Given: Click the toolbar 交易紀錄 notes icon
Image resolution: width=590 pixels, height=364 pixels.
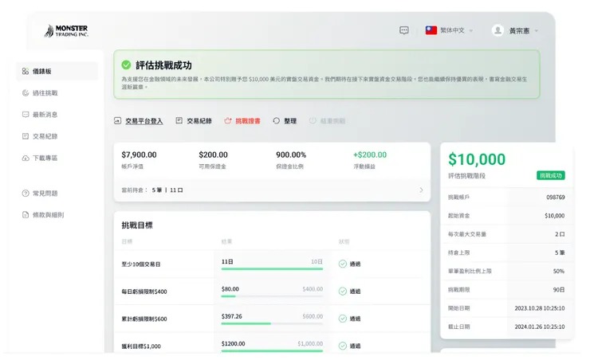Looking at the screenshot, I should click(x=179, y=120).
